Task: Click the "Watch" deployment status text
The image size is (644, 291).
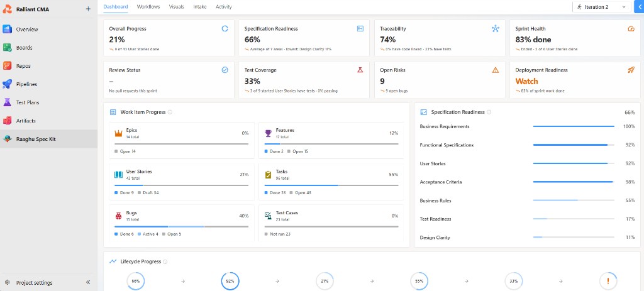Action: click(x=526, y=81)
